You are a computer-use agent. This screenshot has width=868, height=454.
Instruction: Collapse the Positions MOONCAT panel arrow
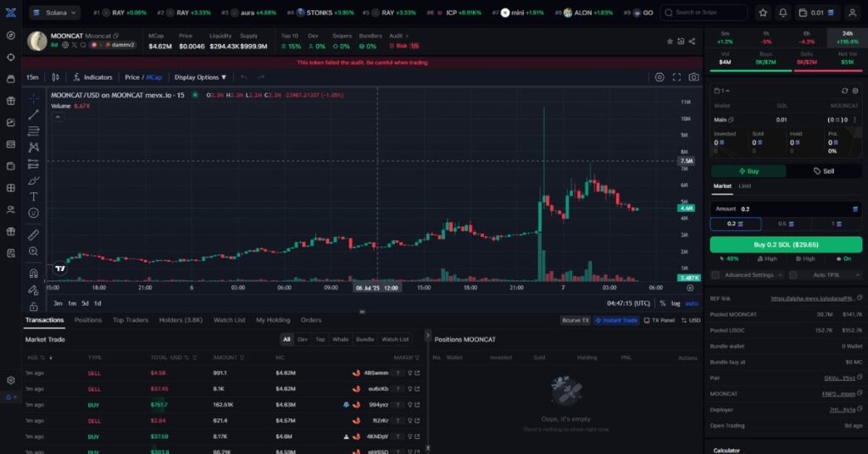[427, 335]
